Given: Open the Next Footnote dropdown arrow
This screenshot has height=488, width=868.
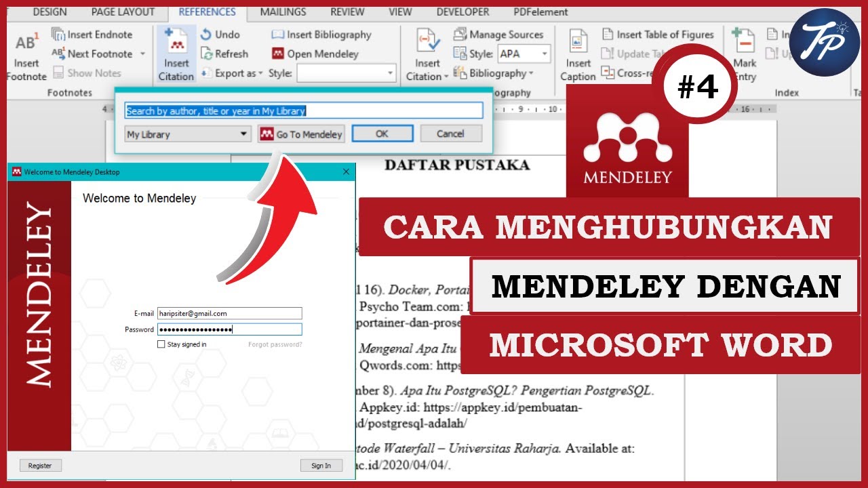Looking at the screenshot, I should click(142, 54).
